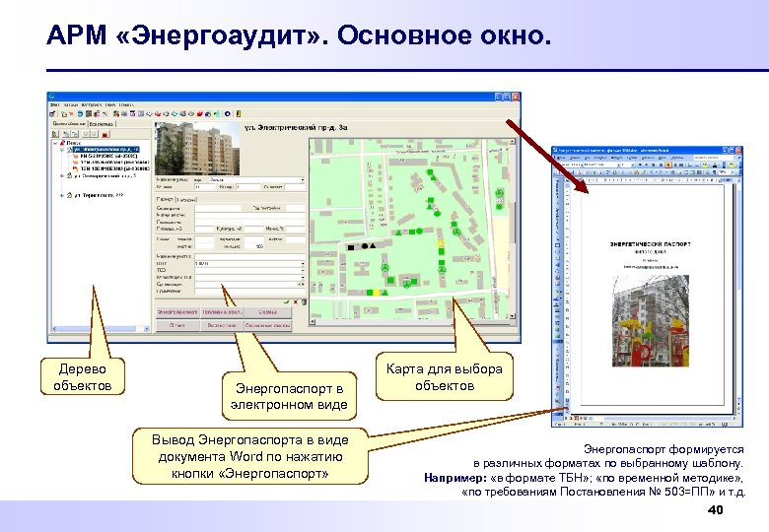This screenshot has width=769, height=532.
Task: Click horizontal scrollbar under the object tree
Action: pyautogui.click(x=100, y=329)
